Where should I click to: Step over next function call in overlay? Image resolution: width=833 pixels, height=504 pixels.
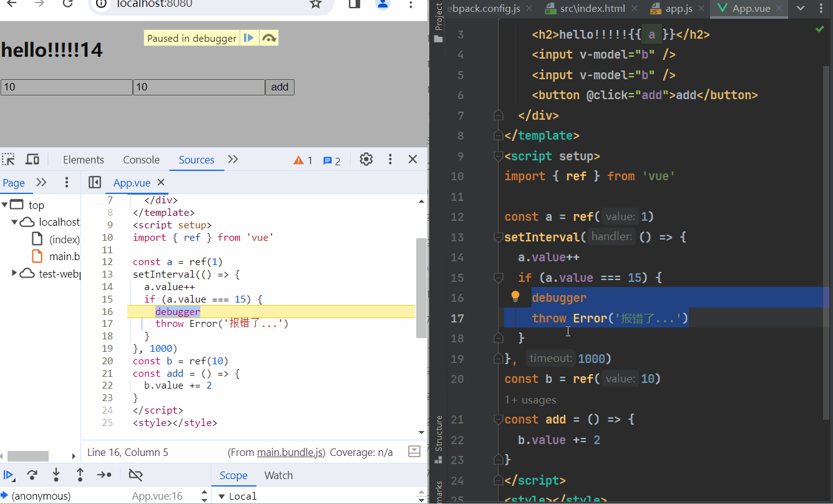[x=269, y=38]
